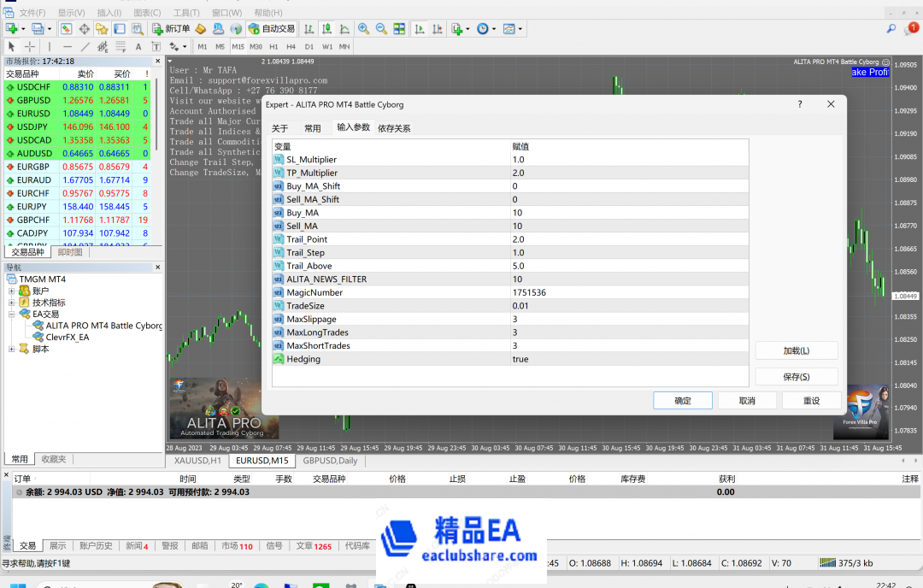Toggle the AutoTrading (自动交易) button
The image size is (923, 588).
pos(272,28)
